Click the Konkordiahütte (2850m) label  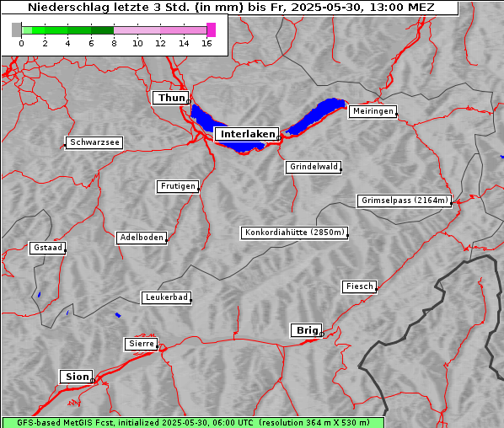[294, 233]
